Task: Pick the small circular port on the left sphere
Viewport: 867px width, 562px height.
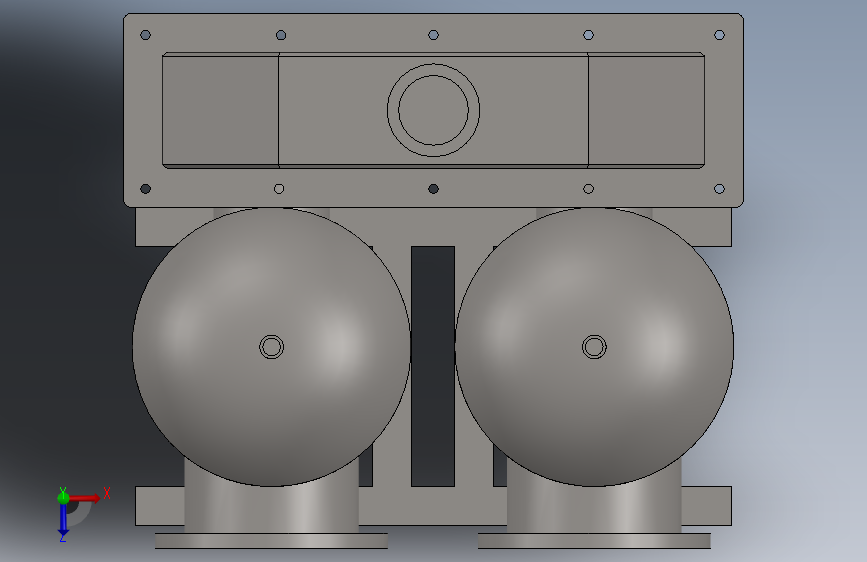Action: (x=271, y=347)
